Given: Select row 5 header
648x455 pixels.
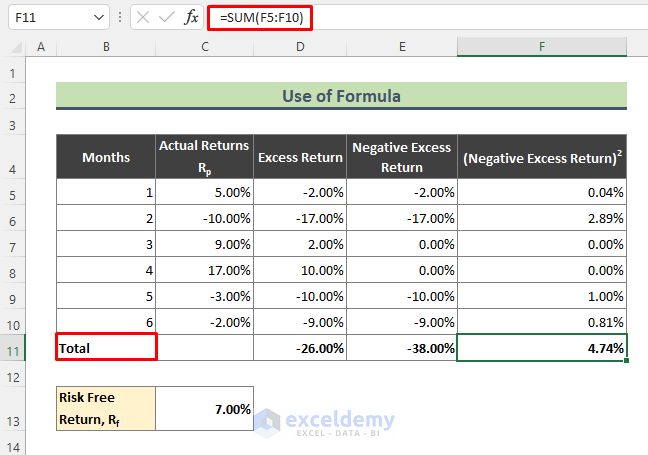Looking at the screenshot, I should pyautogui.click(x=12, y=192).
